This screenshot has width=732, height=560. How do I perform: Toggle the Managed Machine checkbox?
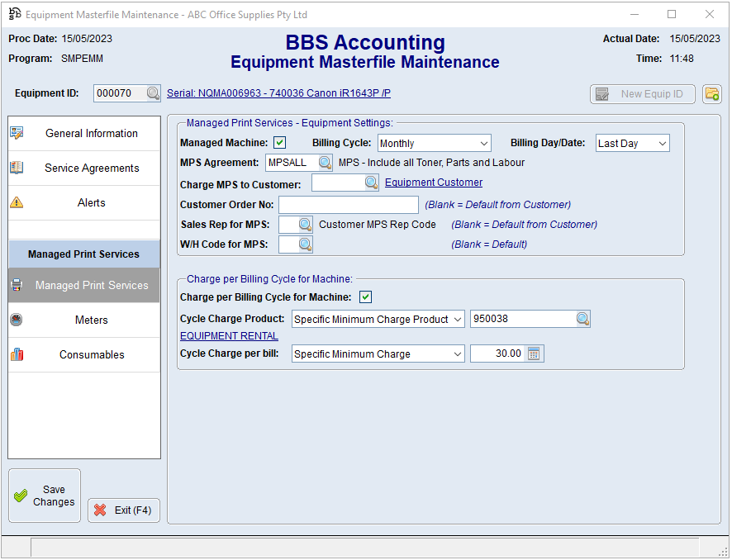[280, 143]
